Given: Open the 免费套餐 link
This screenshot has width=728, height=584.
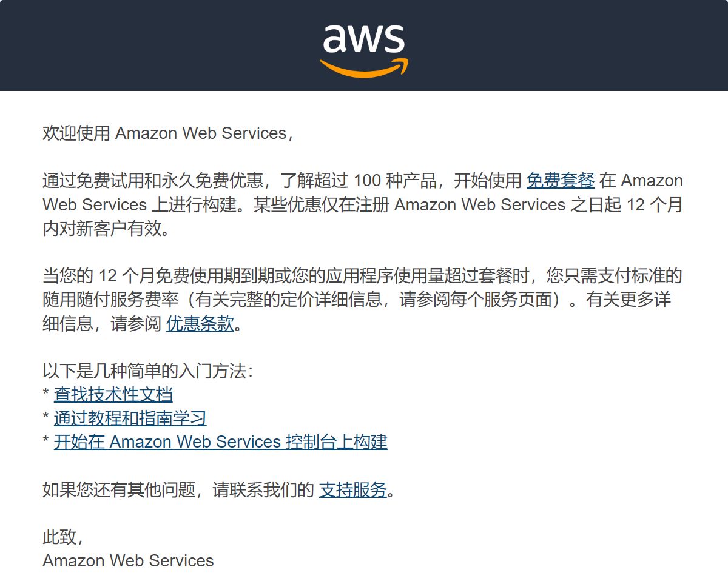Looking at the screenshot, I should (x=560, y=181).
